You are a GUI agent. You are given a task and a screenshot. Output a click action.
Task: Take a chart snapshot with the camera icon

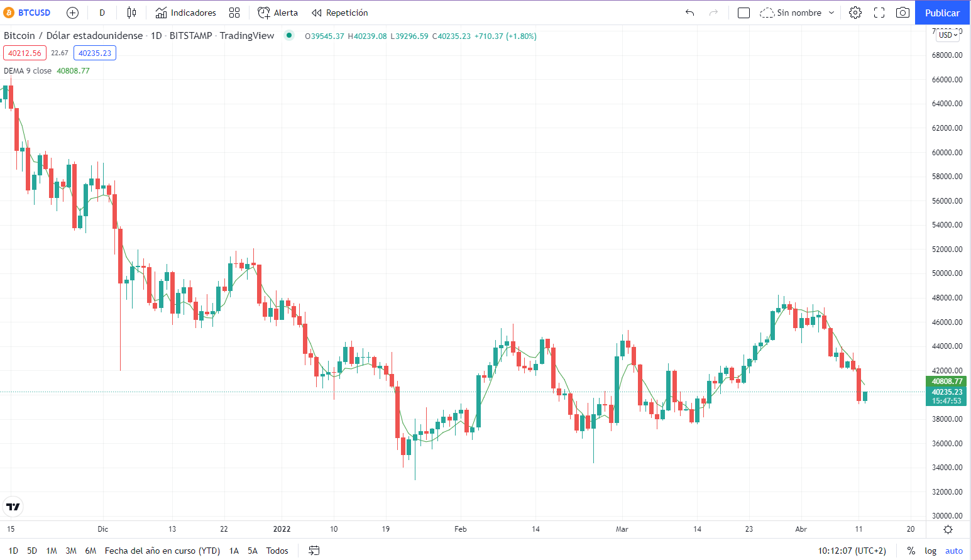(903, 12)
